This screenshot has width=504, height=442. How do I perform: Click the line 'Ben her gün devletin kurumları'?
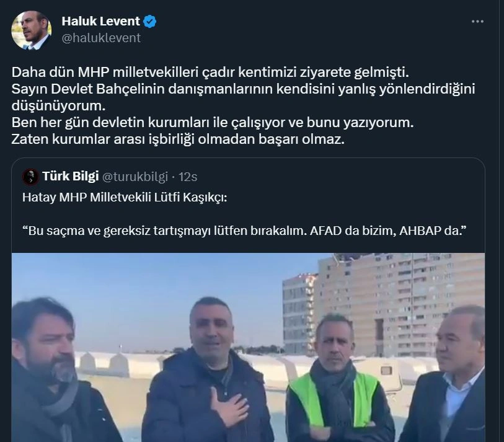(x=213, y=123)
